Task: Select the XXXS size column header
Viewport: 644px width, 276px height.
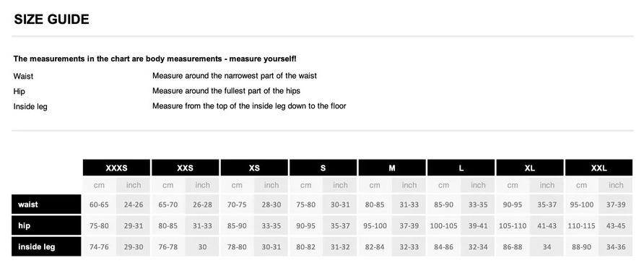Action: (x=117, y=168)
